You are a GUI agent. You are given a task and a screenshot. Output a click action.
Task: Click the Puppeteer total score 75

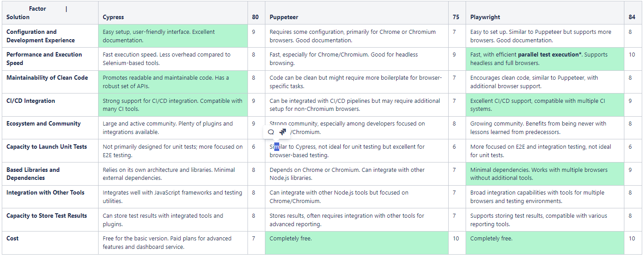pos(456,17)
